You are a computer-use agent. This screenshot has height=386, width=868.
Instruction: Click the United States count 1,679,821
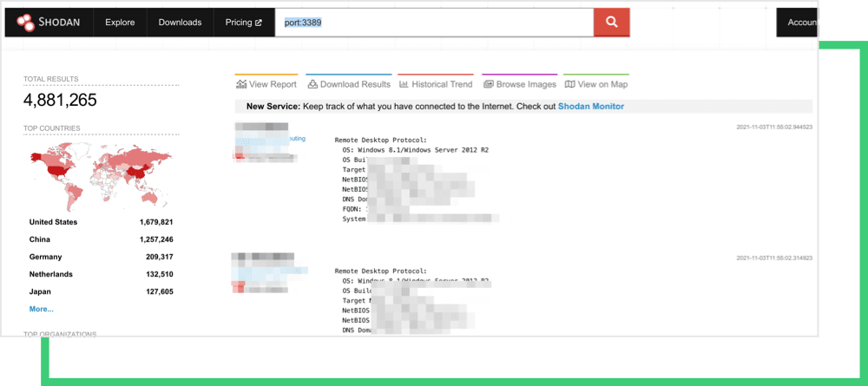[x=156, y=222]
